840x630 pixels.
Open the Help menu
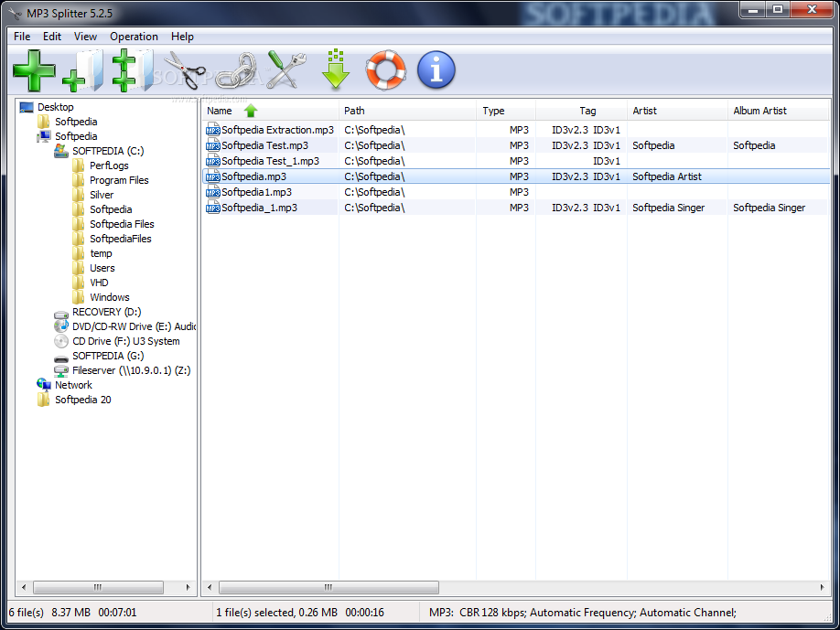tap(182, 37)
